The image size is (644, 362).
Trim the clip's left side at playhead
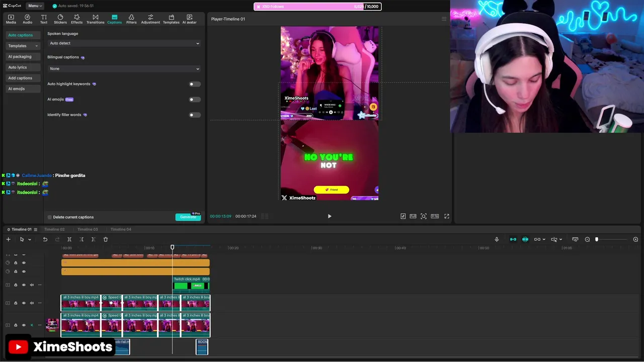(x=82, y=239)
